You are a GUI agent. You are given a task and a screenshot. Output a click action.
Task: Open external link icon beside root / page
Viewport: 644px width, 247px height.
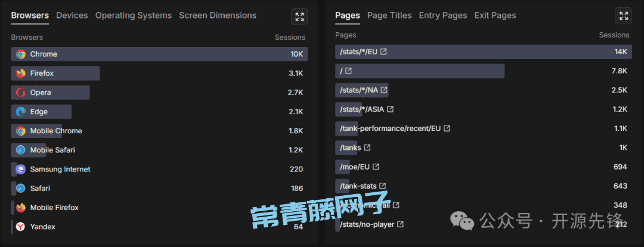(x=348, y=71)
